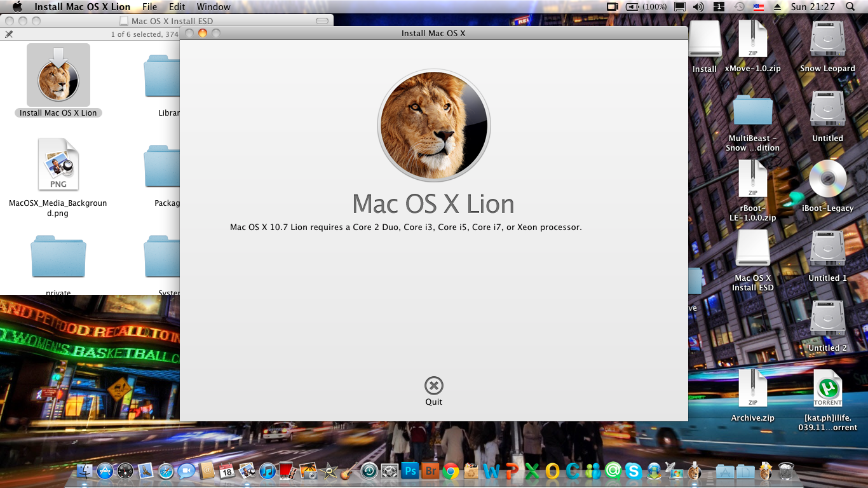Viewport: 868px width, 488px height.
Task: Click the toolbar toggle pill in the Finder window
Action: tap(323, 21)
